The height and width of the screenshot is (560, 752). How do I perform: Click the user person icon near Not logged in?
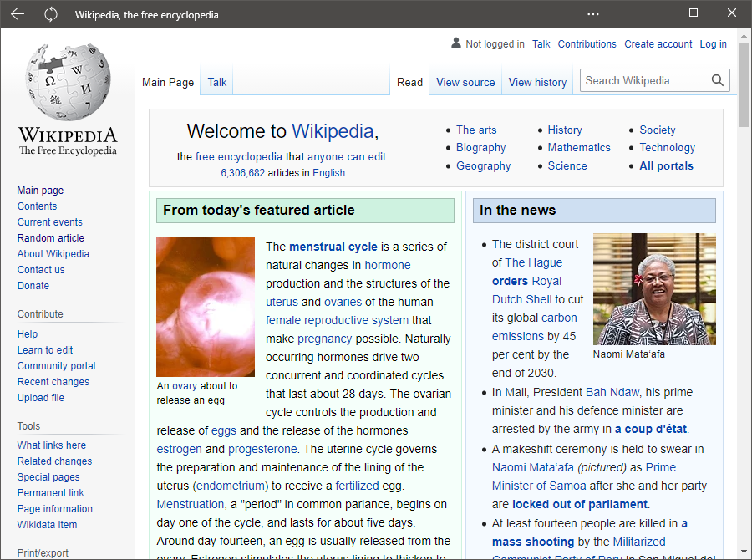455,43
